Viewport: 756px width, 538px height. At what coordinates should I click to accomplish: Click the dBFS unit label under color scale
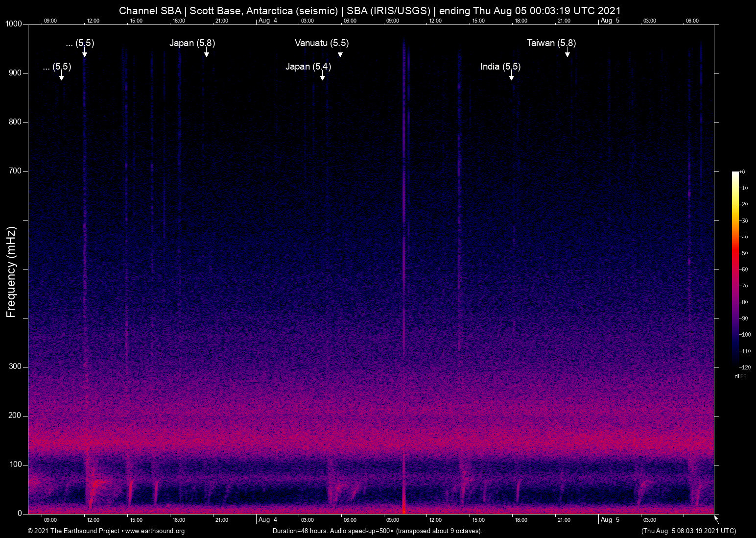pyautogui.click(x=740, y=376)
